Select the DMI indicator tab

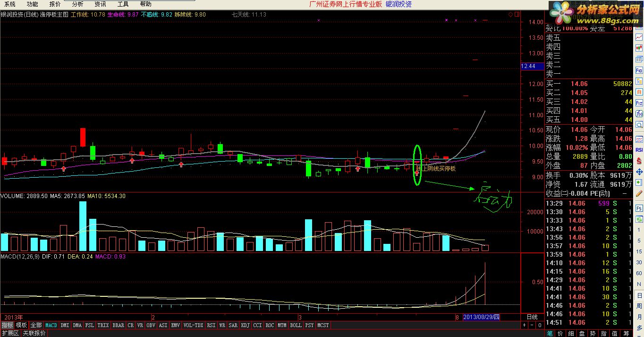click(x=65, y=325)
